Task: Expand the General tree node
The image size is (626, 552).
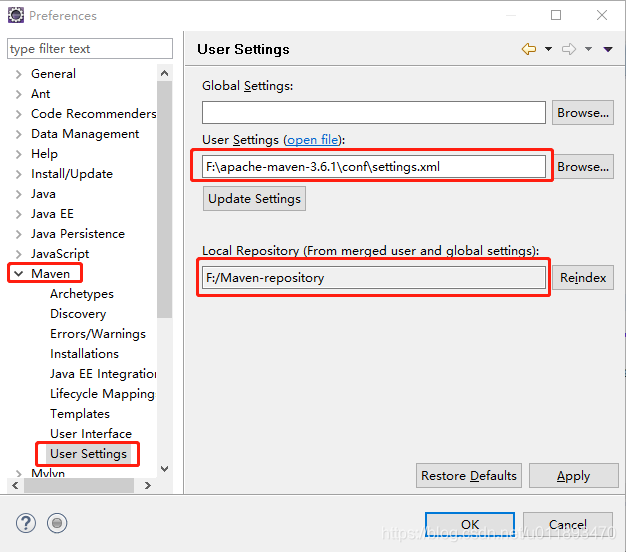Action: (x=18, y=74)
